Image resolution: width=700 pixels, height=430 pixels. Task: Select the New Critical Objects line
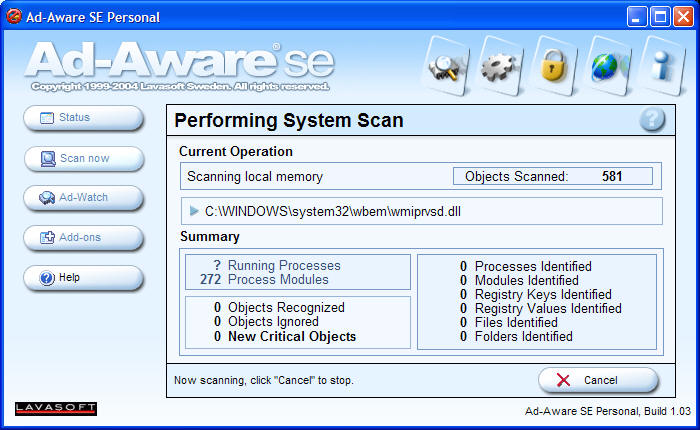click(291, 337)
